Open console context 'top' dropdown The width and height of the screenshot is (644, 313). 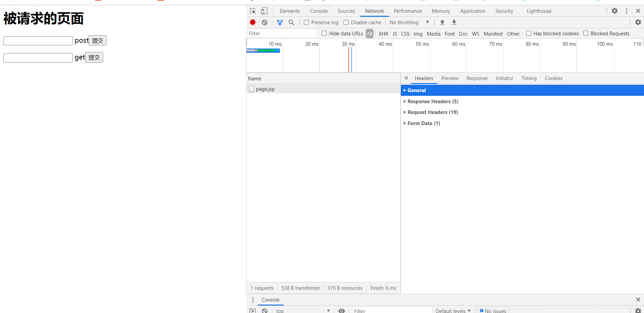pos(303,311)
